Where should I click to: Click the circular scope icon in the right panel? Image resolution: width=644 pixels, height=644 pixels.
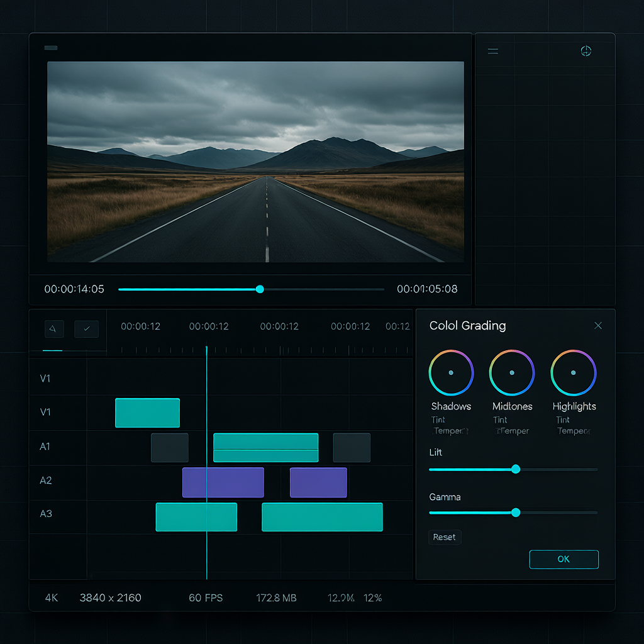click(x=586, y=51)
